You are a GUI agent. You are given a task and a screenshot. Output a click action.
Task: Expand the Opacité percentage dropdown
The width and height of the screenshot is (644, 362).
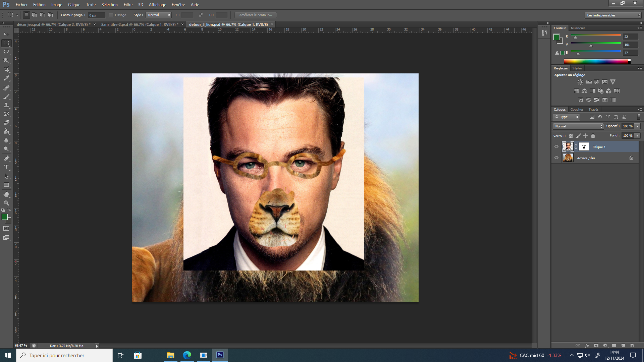tap(637, 126)
